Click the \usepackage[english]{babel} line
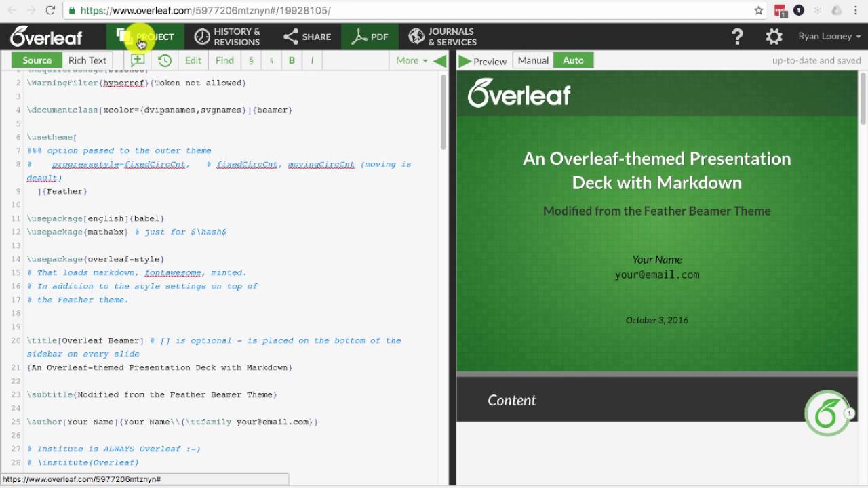Image resolution: width=868 pixels, height=488 pixels. tap(96, 218)
